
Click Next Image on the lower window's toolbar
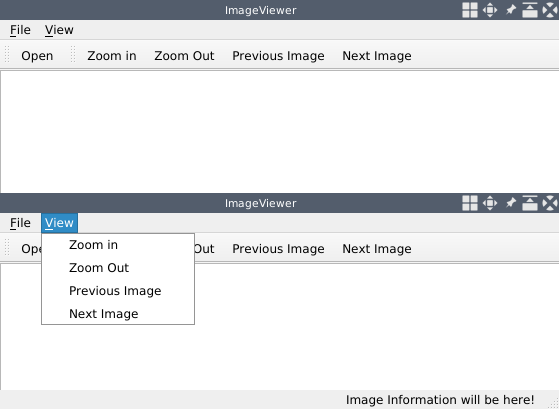click(x=377, y=249)
